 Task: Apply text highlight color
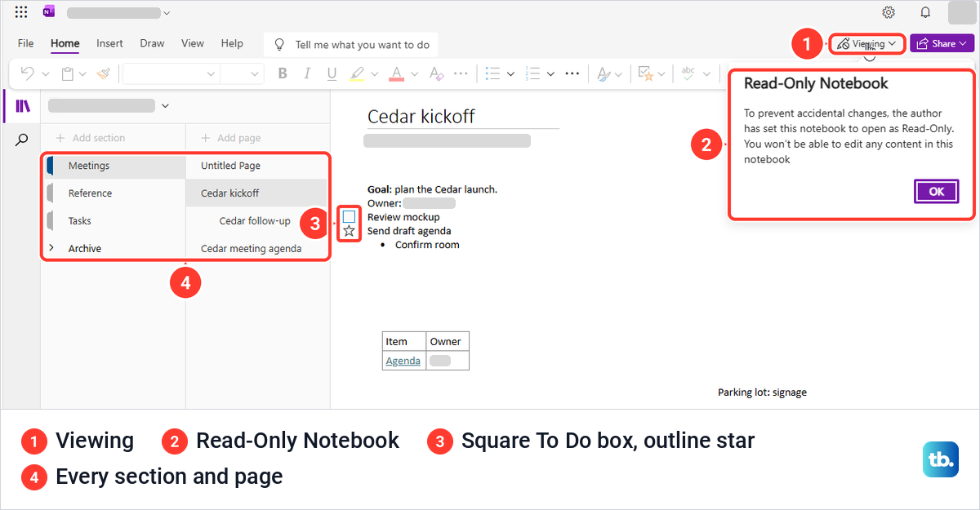coord(357,73)
